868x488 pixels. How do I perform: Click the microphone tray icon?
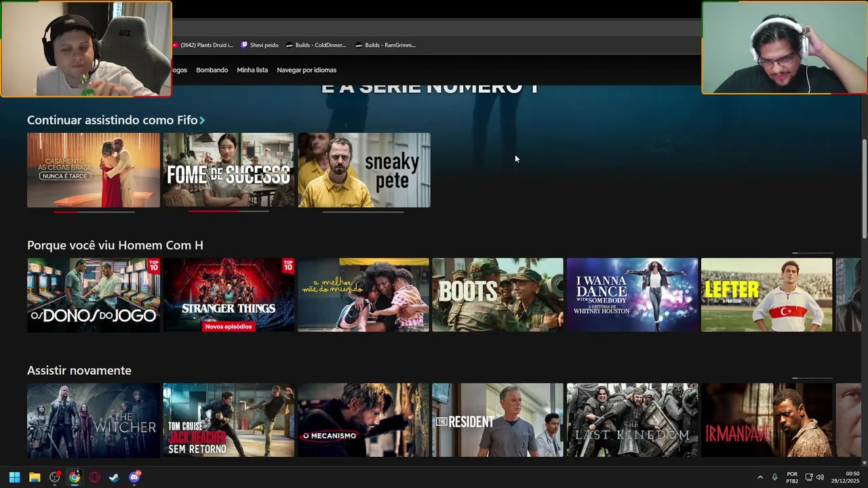[x=774, y=477]
